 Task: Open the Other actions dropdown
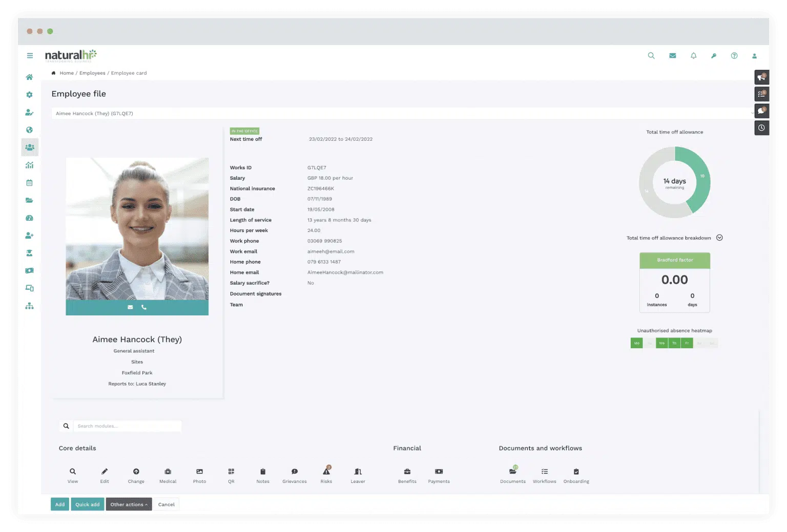pos(129,504)
